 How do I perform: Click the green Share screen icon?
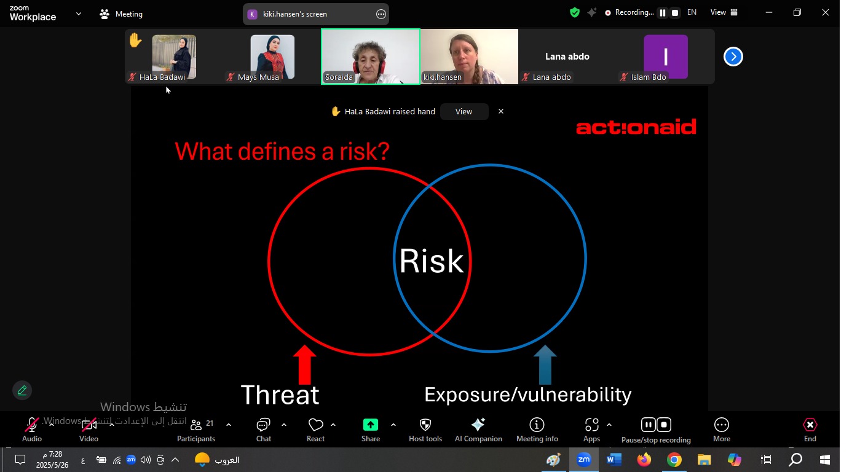[x=370, y=425]
